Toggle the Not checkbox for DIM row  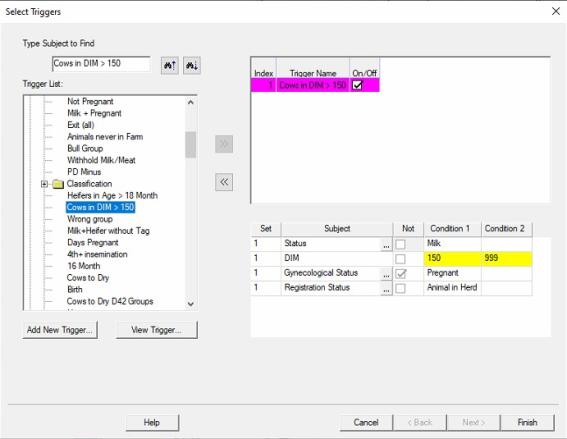pos(400,259)
